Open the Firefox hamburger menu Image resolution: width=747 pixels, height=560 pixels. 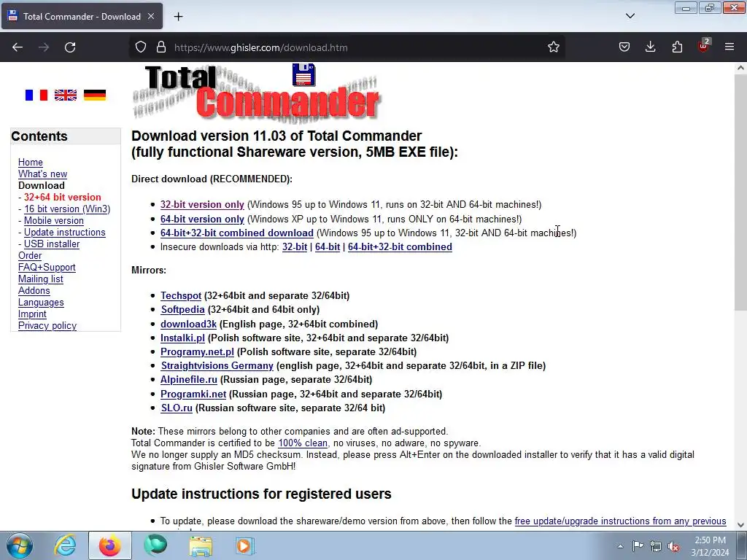(x=729, y=47)
